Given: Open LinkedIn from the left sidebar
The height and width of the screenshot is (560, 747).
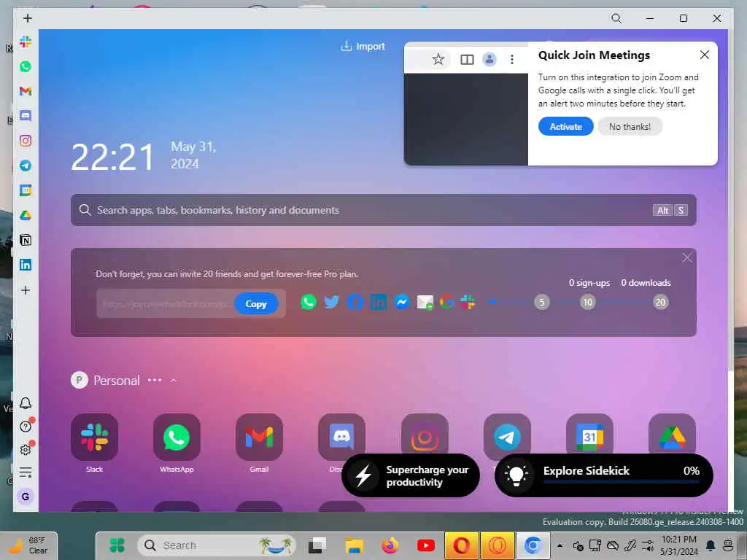Looking at the screenshot, I should 26,265.
